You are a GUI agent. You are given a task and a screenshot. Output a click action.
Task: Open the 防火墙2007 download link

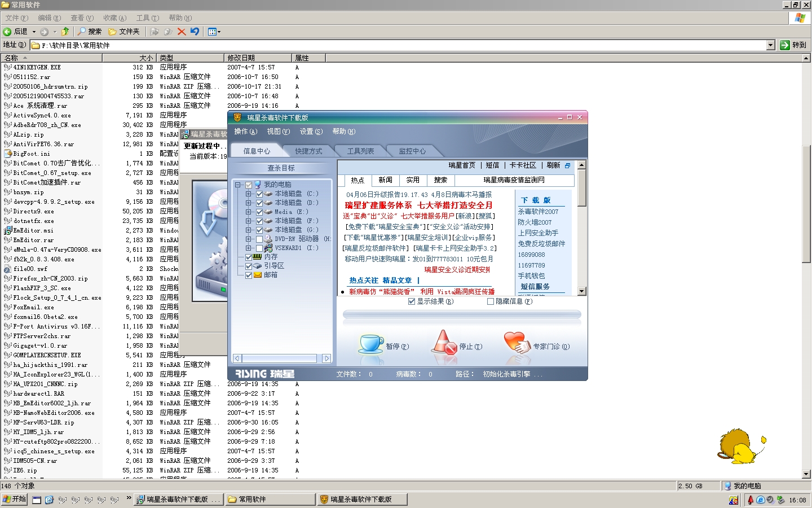click(535, 222)
